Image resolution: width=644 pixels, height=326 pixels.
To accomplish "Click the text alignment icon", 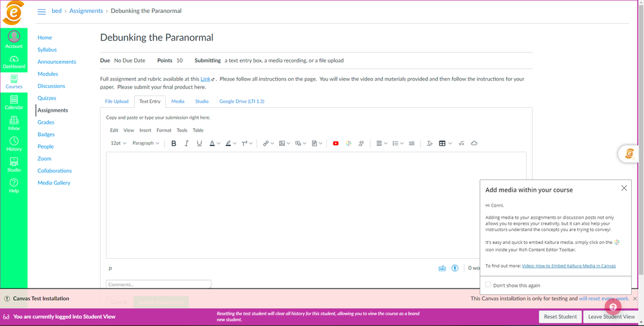I will click(x=379, y=143).
